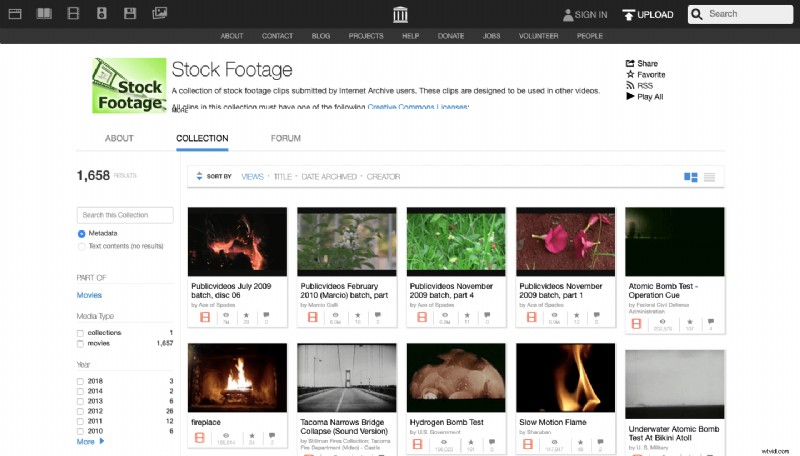Open the About tab
Image resolution: width=800 pixels, height=456 pixels.
[119, 138]
